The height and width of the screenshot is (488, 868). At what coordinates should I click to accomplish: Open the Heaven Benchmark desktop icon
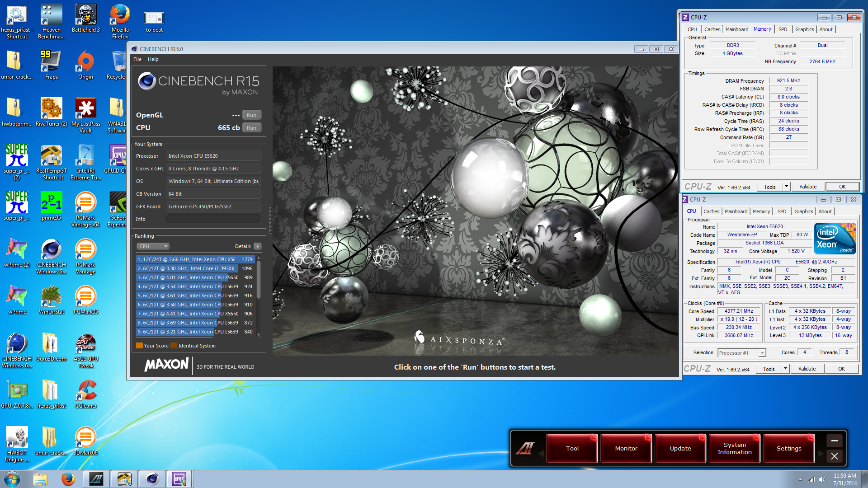coord(51,21)
